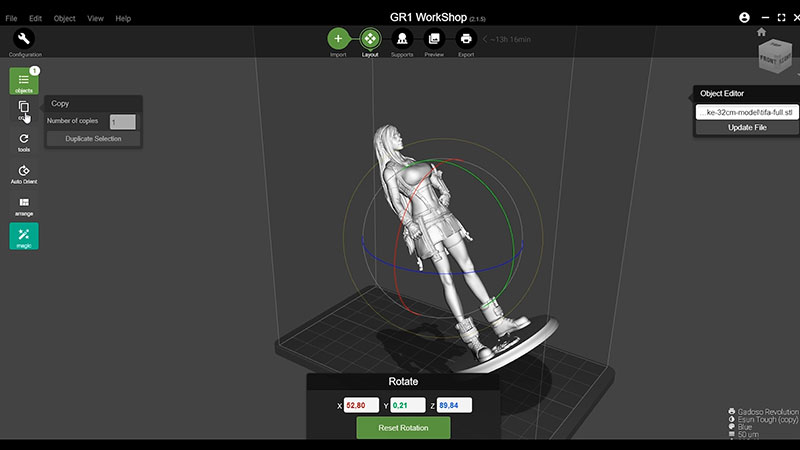Open the Configuration wrench icon
This screenshot has height=450, width=800.
pyautogui.click(x=24, y=39)
